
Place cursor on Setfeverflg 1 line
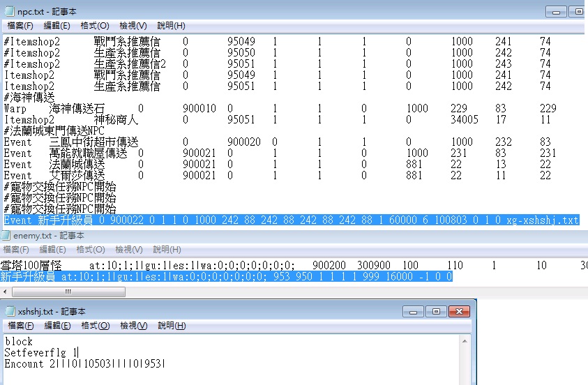42,353
